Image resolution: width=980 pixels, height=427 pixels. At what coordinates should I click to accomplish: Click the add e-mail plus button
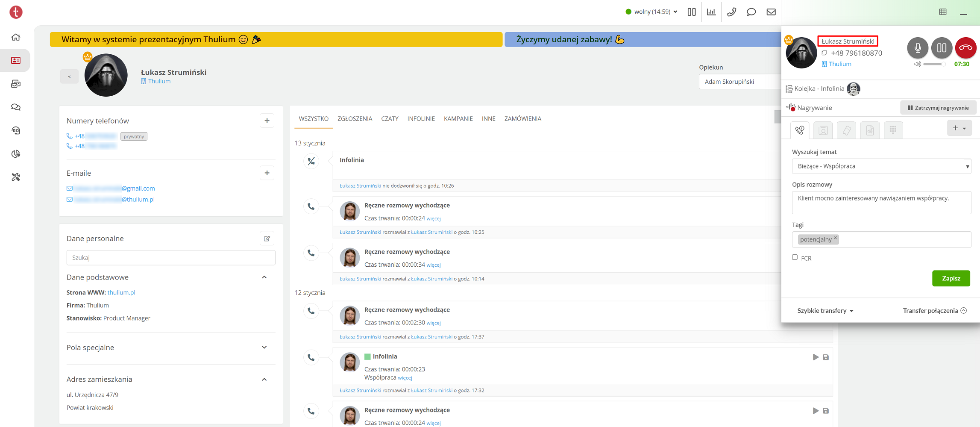(x=267, y=173)
